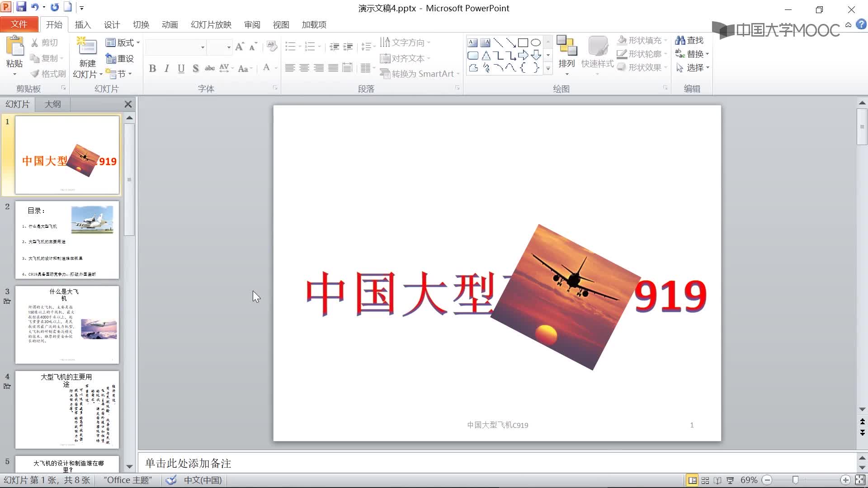
Task: Open the Animations (动画) tab
Action: coord(170,24)
